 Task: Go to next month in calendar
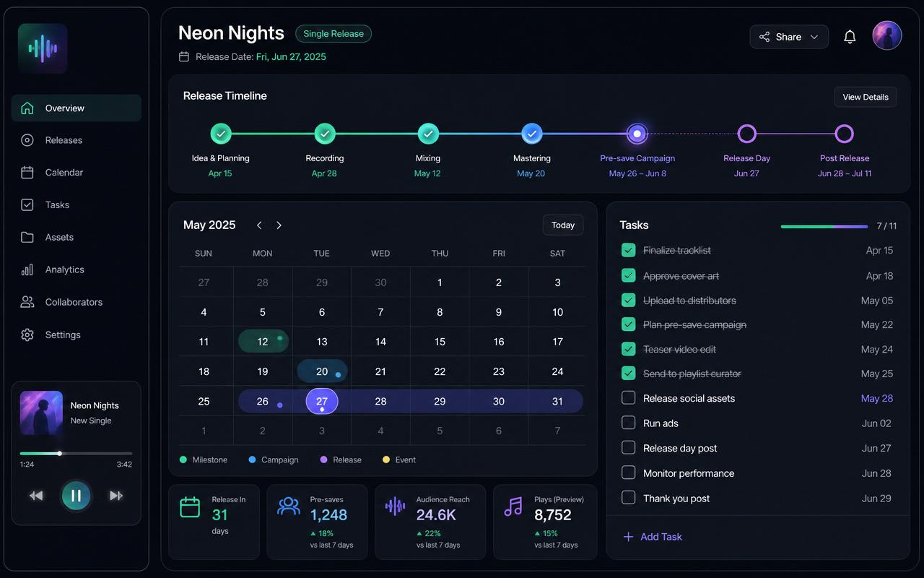coord(279,225)
